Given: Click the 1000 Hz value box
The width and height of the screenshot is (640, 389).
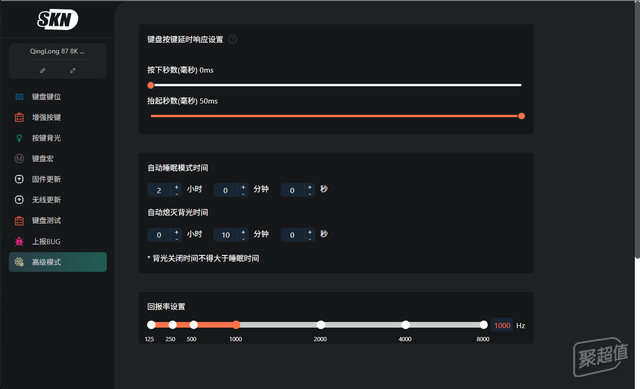Looking at the screenshot, I should pyautogui.click(x=502, y=325).
